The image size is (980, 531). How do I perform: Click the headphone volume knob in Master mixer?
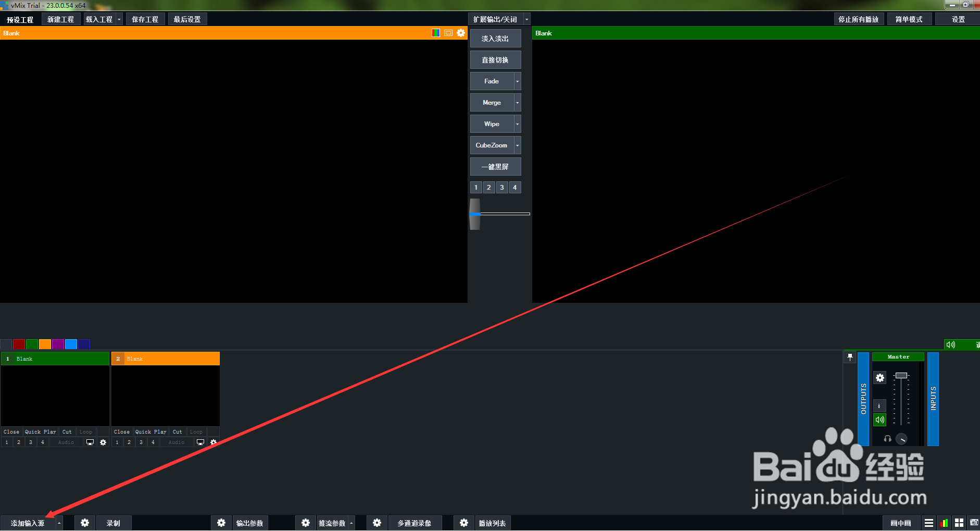[902, 439]
